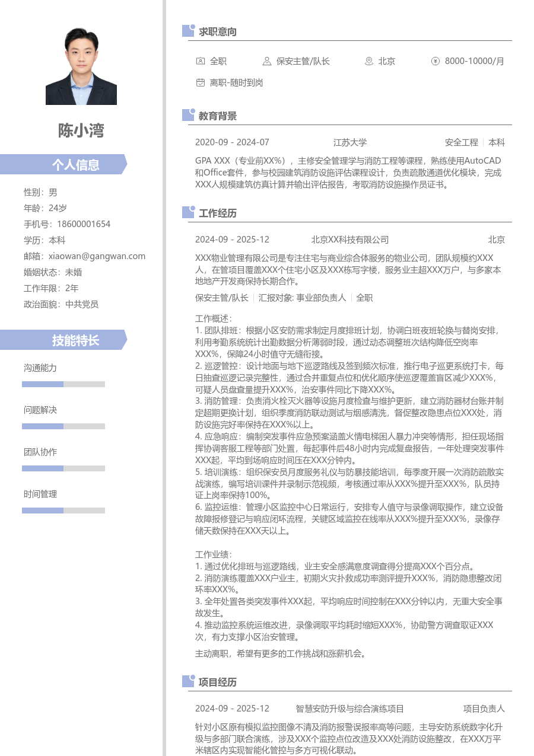Viewport: 534px width, 756px height.
Task: Click the calendar icon beside 离职-随时到岗
Action: click(200, 82)
